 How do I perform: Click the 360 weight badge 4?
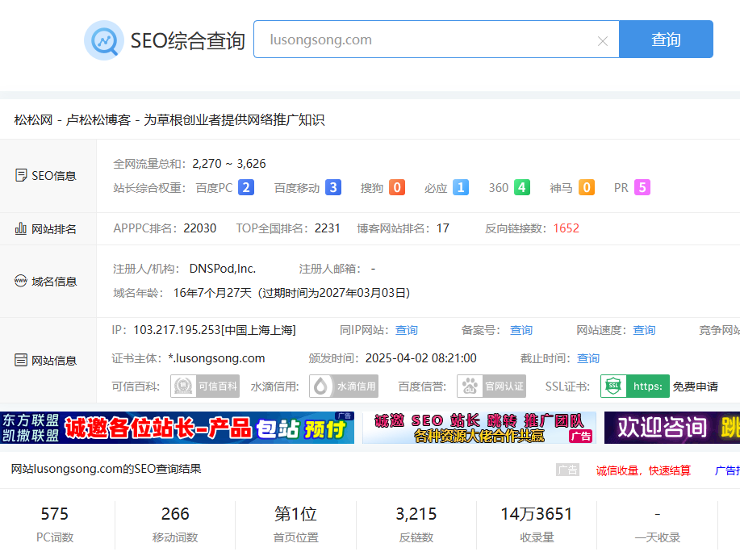click(x=522, y=188)
